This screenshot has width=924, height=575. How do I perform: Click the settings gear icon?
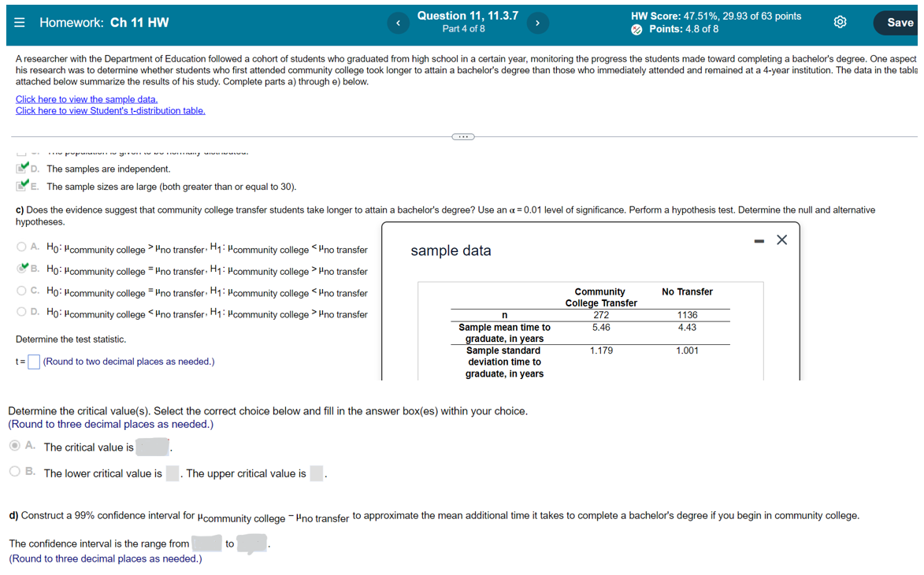tap(840, 22)
